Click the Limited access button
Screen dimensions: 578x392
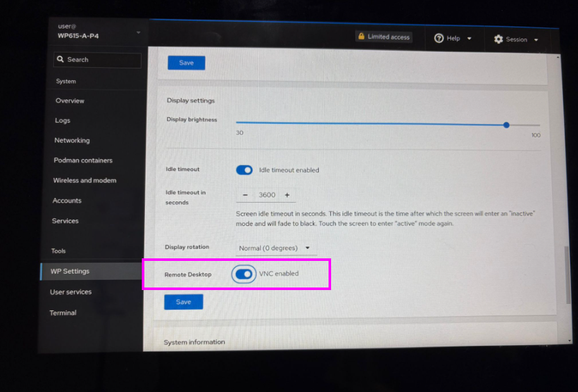click(384, 37)
